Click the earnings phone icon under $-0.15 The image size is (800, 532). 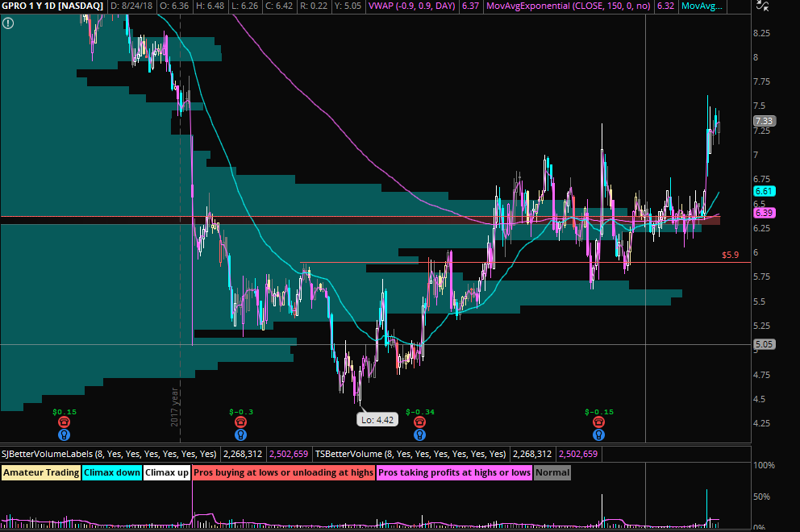click(x=598, y=422)
